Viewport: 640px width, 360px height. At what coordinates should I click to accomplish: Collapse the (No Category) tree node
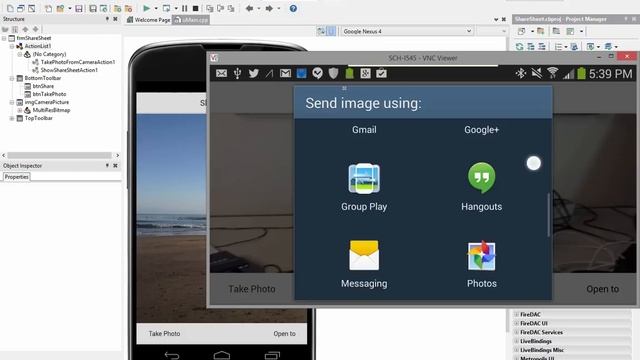click(20, 54)
